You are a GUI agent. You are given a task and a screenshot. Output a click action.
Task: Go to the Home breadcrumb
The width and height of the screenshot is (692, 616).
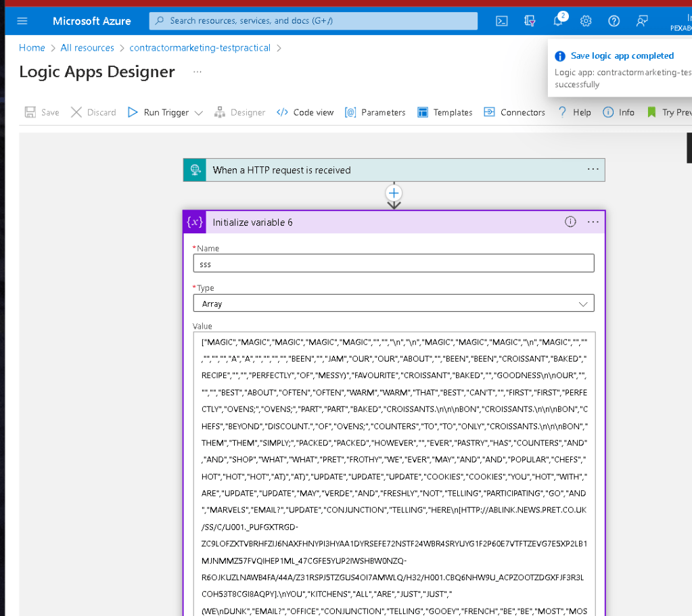pyautogui.click(x=32, y=47)
